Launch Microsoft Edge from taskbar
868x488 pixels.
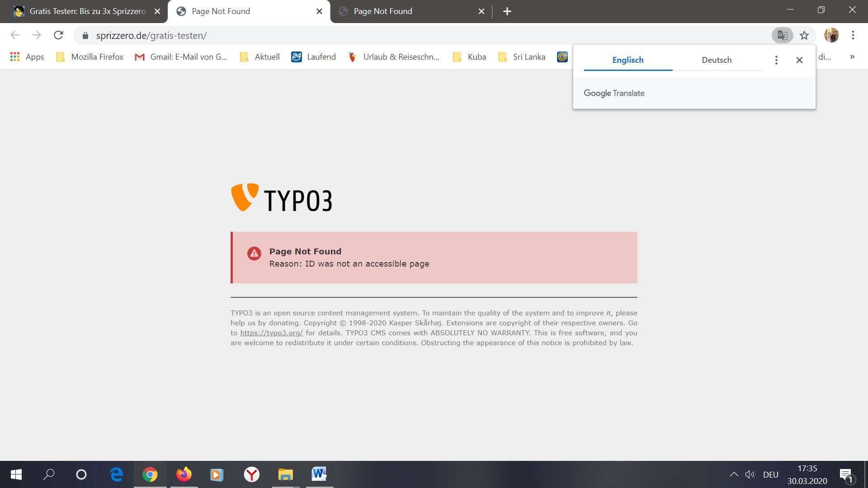pos(116,474)
